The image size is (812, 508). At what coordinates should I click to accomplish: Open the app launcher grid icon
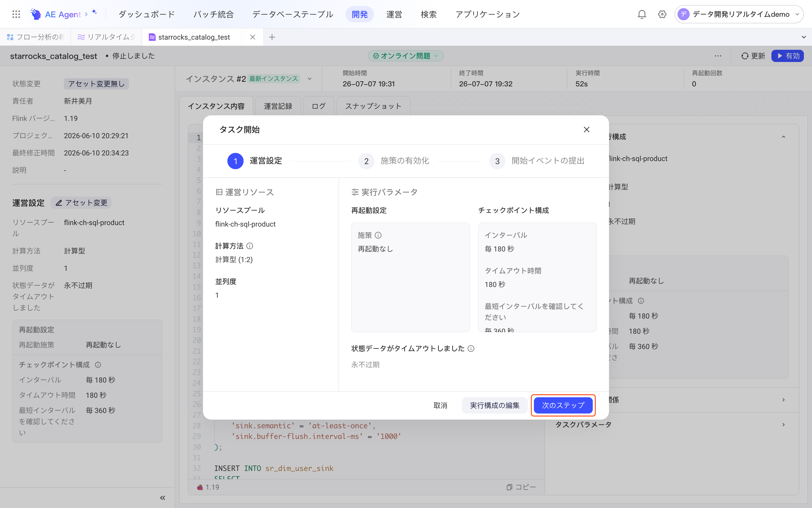(x=16, y=14)
